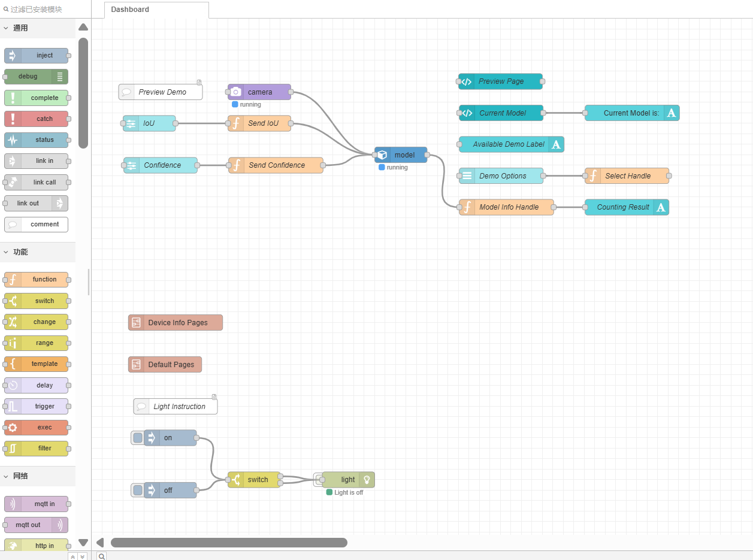Select the Model Info Handle function node

point(509,207)
